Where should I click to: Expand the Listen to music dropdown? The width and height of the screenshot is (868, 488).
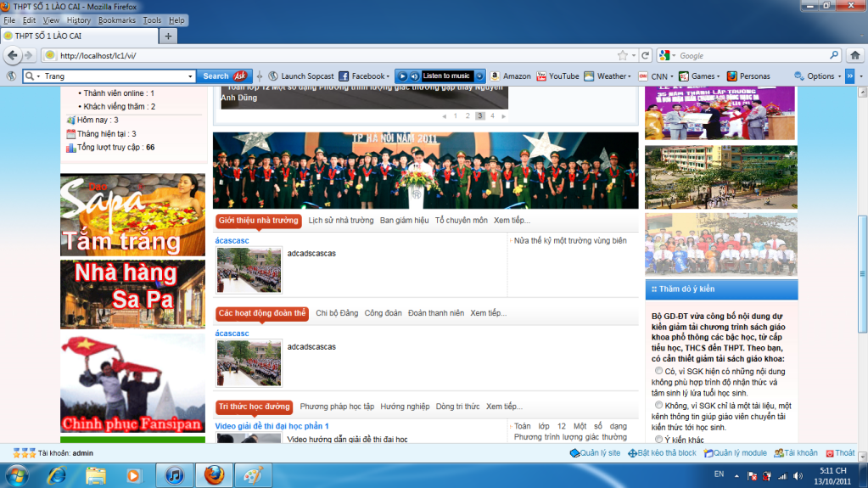click(x=479, y=76)
